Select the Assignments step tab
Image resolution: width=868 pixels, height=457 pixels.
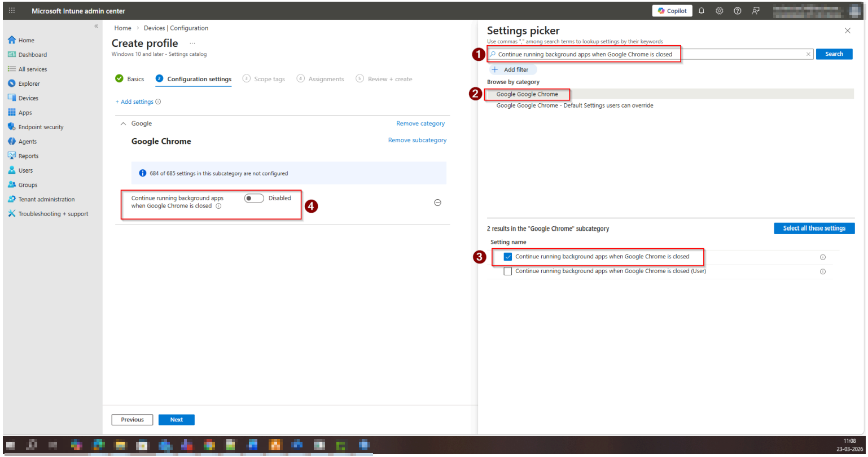pos(321,79)
